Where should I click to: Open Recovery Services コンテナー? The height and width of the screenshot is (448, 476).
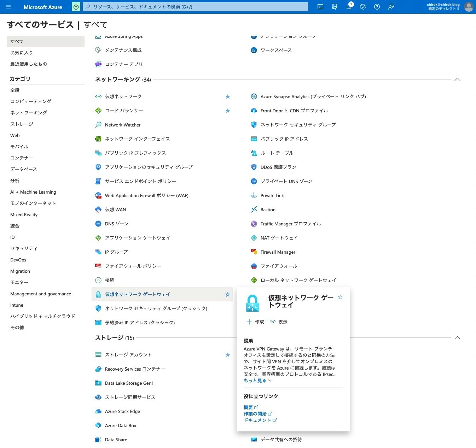pyautogui.click(x=135, y=369)
